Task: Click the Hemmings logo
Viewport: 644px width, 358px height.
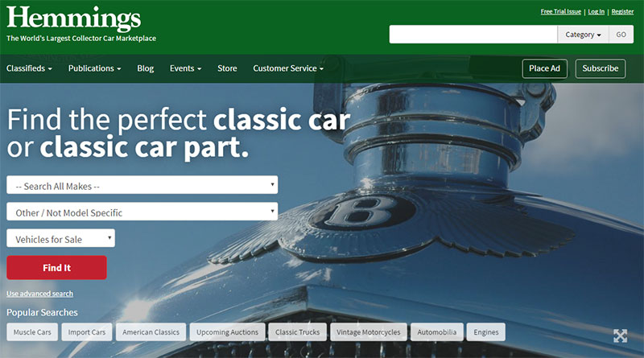Action: click(x=74, y=19)
